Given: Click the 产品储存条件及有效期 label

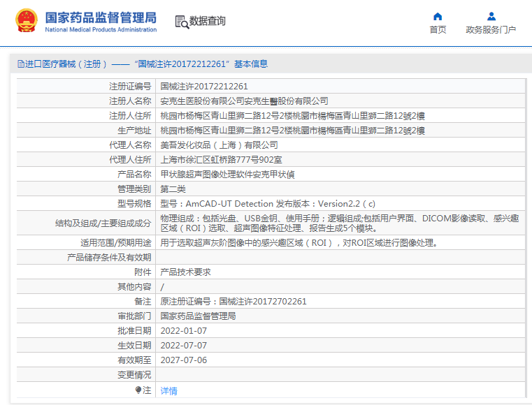Looking at the screenshot, I should pos(109,258).
